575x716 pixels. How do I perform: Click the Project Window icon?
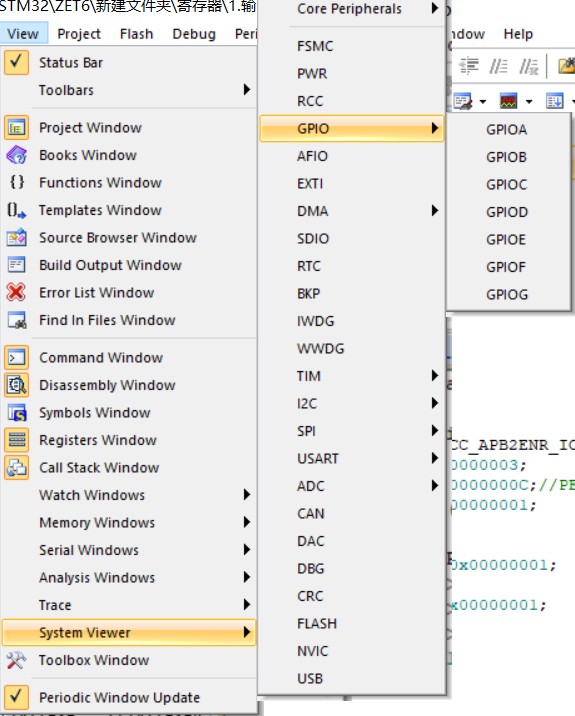point(16,127)
